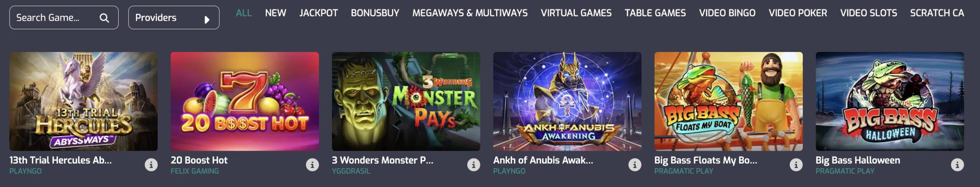Click the Ankh of Anubis title link
This screenshot has width=980, height=187.
[x=543, y=160]
